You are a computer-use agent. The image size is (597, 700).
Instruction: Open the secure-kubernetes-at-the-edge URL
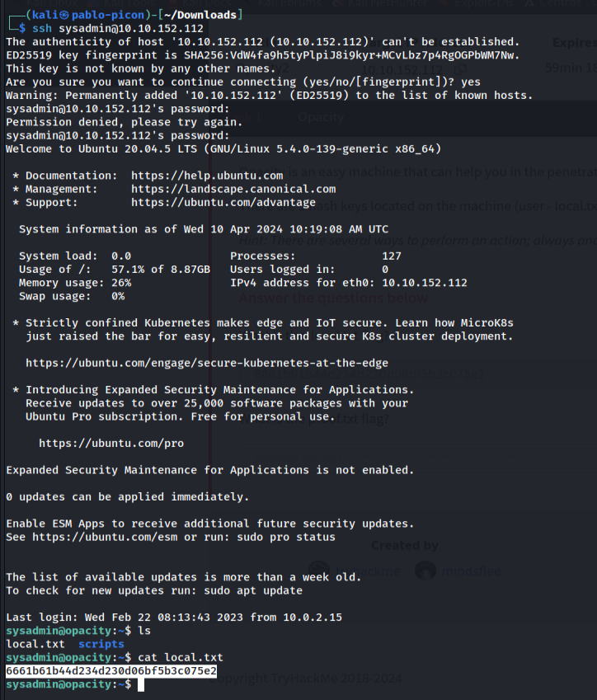click(x=207, y=363)
